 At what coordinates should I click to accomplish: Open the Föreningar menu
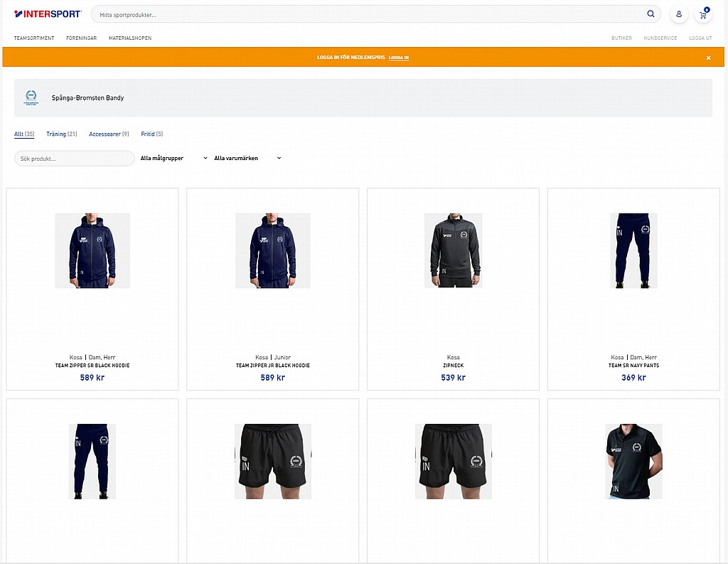(82, 38)
